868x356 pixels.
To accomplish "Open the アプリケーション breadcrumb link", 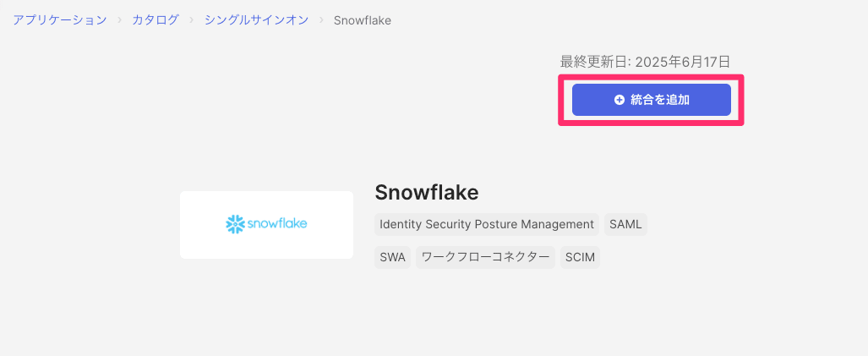I will tap(59, 19).
